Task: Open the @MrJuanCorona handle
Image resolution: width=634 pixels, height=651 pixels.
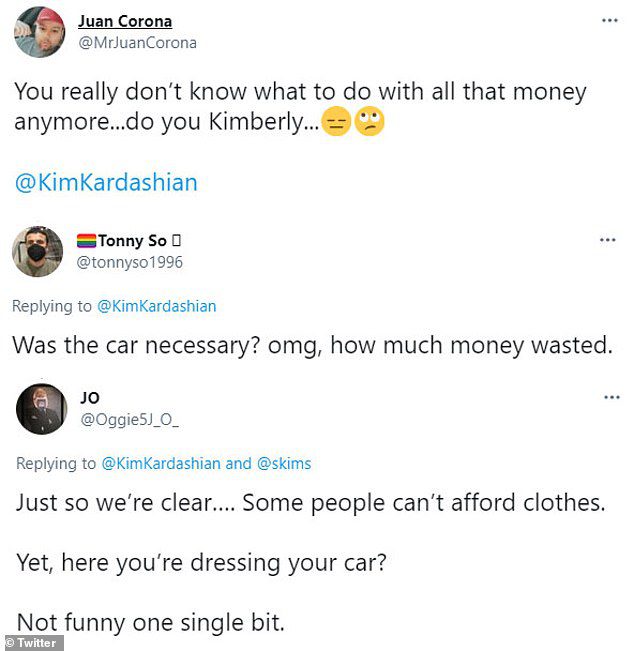Action: (x=137, y=43)
